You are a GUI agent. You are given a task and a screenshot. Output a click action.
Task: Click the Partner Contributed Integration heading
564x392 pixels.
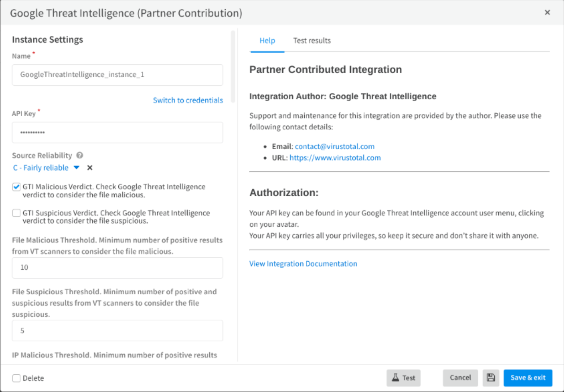[x=326, y=70]
